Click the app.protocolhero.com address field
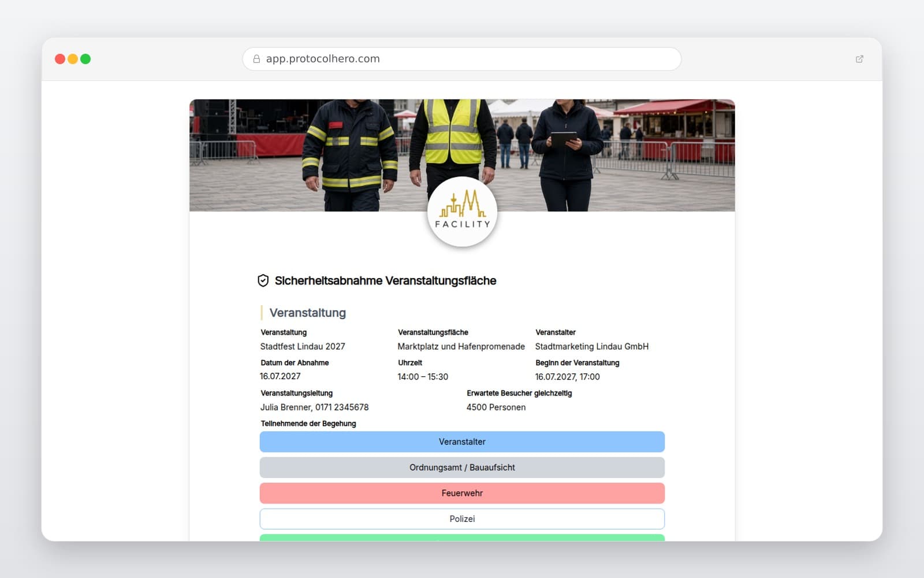 pos(462,59)
